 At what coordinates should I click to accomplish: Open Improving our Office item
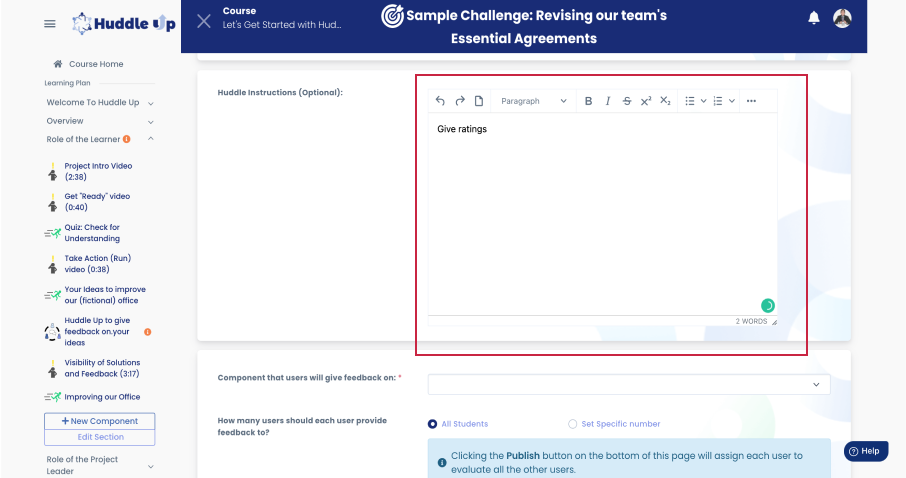(x=102, y=397)
